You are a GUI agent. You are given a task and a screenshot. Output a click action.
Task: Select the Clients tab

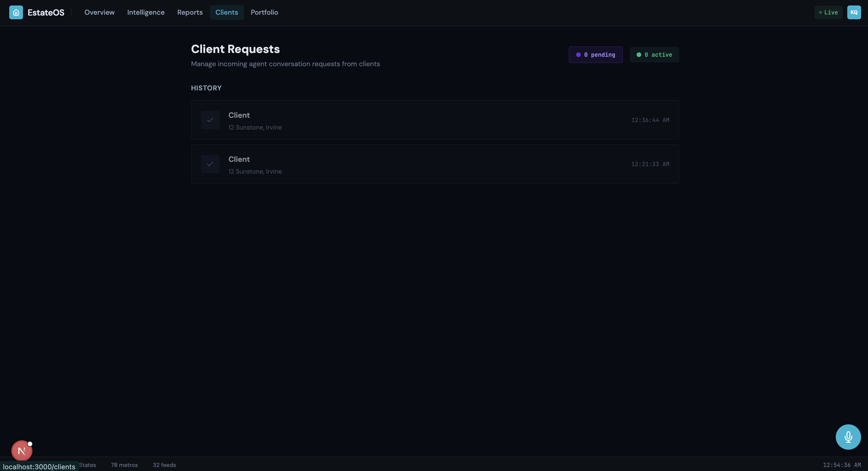(226, 12)
